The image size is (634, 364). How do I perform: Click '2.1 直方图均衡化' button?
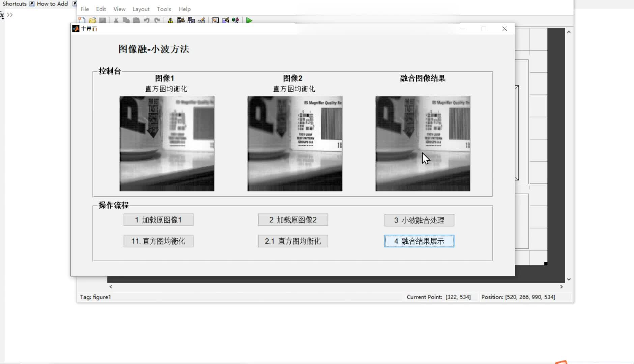click(293, 241)
